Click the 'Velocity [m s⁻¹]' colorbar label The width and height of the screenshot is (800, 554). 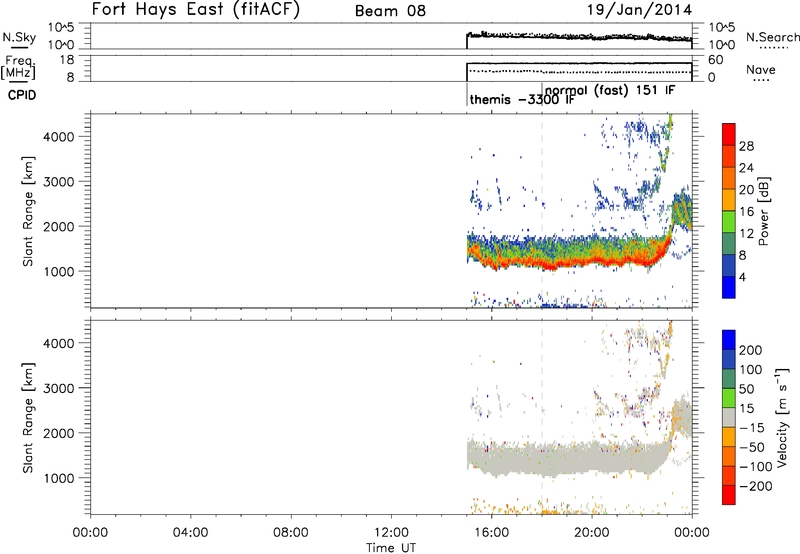point(781,417)
